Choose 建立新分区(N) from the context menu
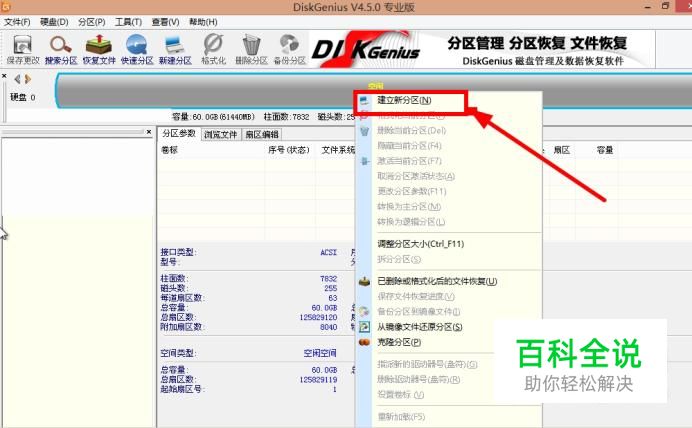 point(404,100)
